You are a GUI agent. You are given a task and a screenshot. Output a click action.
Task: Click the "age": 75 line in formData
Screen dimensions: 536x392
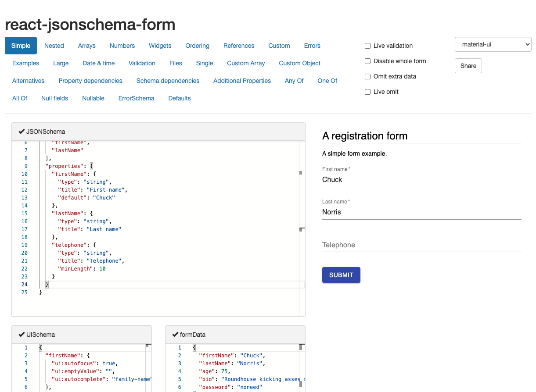pos(215,371)
